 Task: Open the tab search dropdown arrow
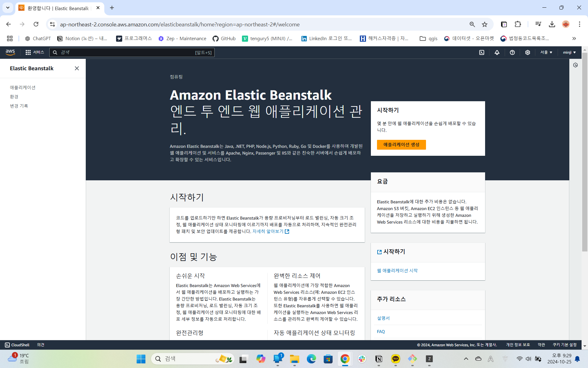8,8
